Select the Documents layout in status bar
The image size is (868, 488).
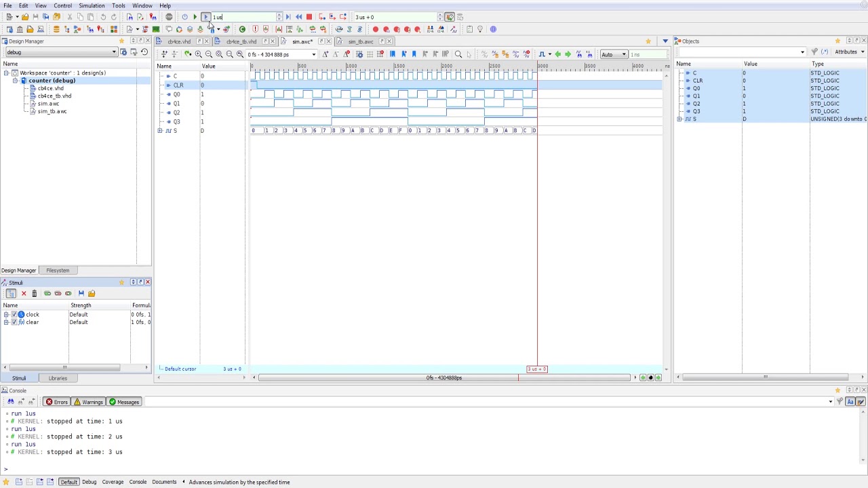pyautogui.click(x=164, y=482)
